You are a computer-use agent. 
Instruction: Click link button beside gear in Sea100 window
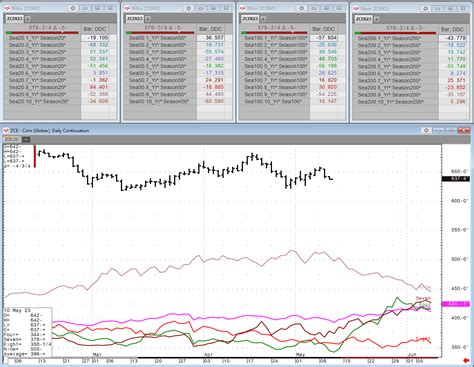point(314,8)
